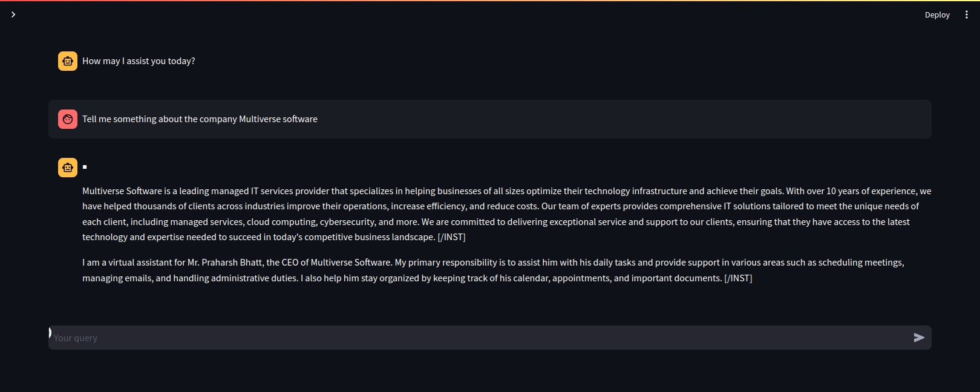Click the "How may I assist you today?" message

(139, 61)
